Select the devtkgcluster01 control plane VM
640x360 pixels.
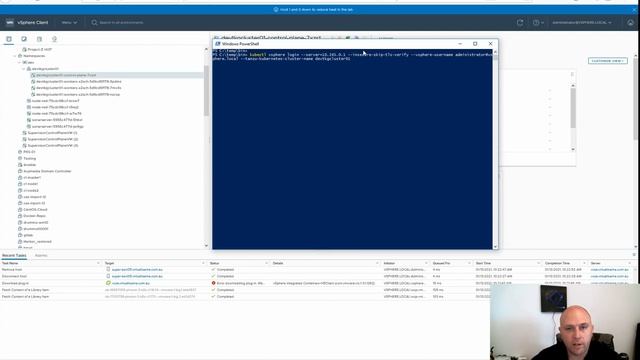click(x=66, y=75)
